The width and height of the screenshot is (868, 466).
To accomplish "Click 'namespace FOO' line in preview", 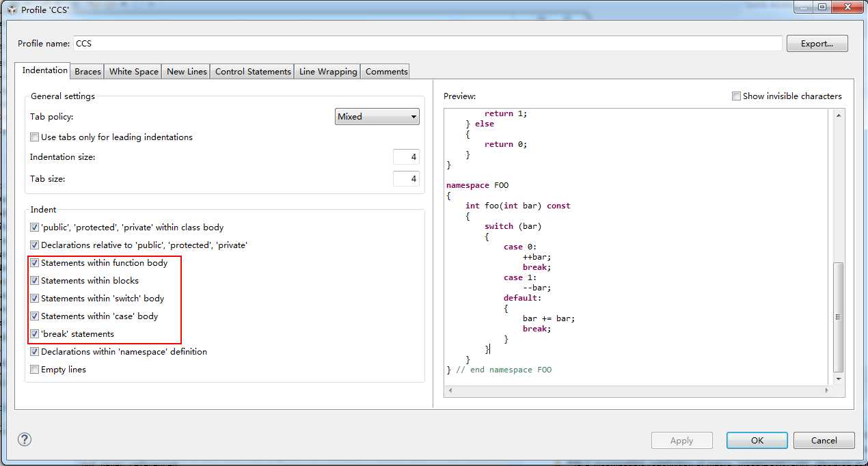I will pyautogui.click(x=477, y=185).
